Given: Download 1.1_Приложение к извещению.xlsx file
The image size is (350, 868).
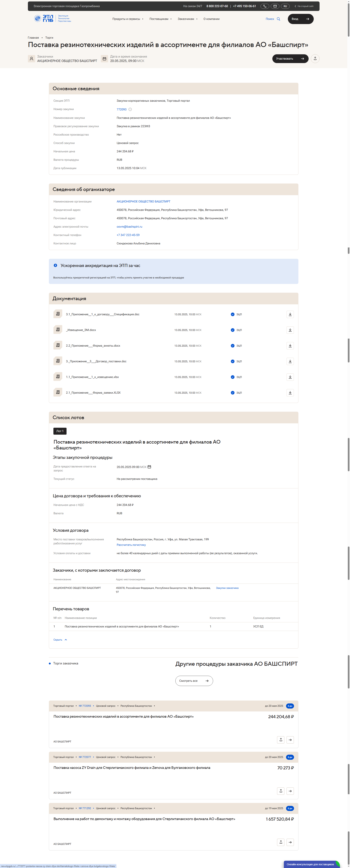Looking at the screenshot, I should [x=290, y=377].
